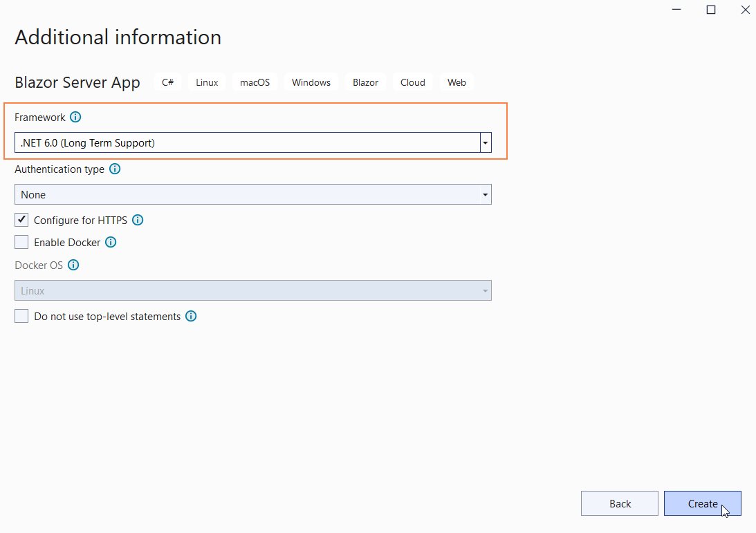Uncheck Configure for HTTPS
Image resolution: width=756 pixels, height=533 pixels.
click(x=21, y=220)
